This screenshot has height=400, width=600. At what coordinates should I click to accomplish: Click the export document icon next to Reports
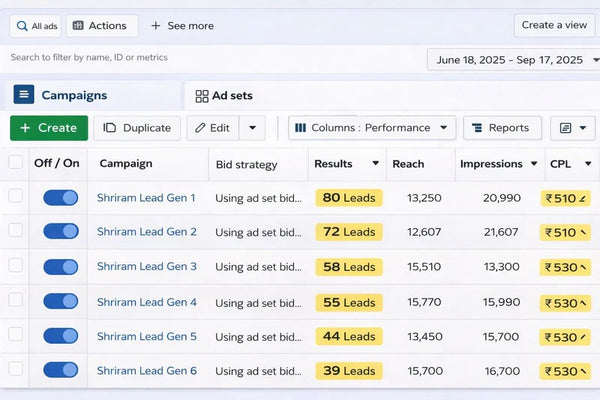pos(565,128)
